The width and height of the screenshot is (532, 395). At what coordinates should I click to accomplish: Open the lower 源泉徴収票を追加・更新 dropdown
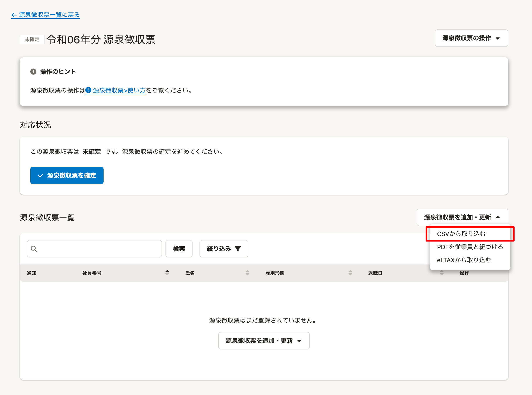point(264,341)
